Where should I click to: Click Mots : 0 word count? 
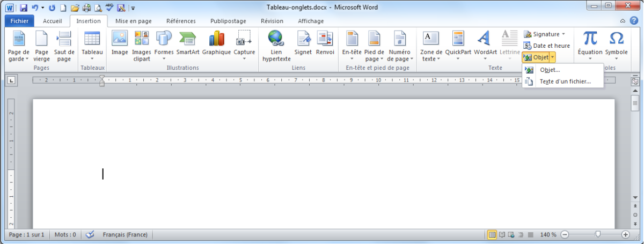[65, 235]
